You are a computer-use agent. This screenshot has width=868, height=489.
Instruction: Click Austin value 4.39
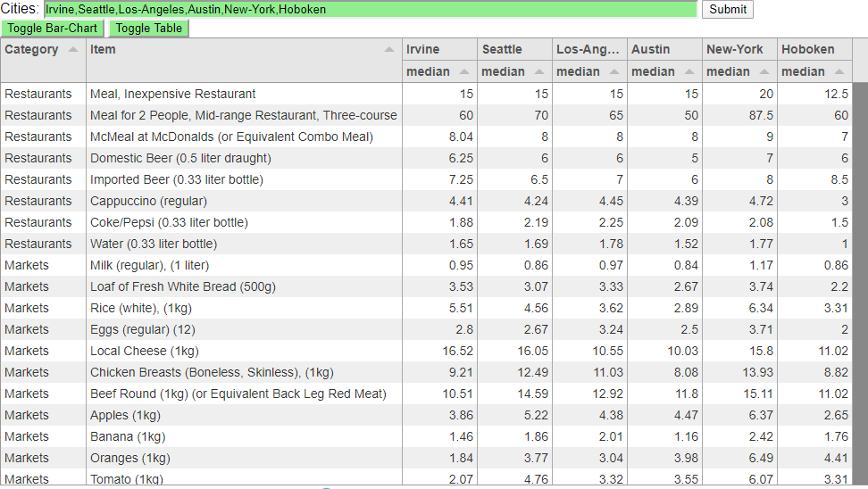[x=687, y=201]
